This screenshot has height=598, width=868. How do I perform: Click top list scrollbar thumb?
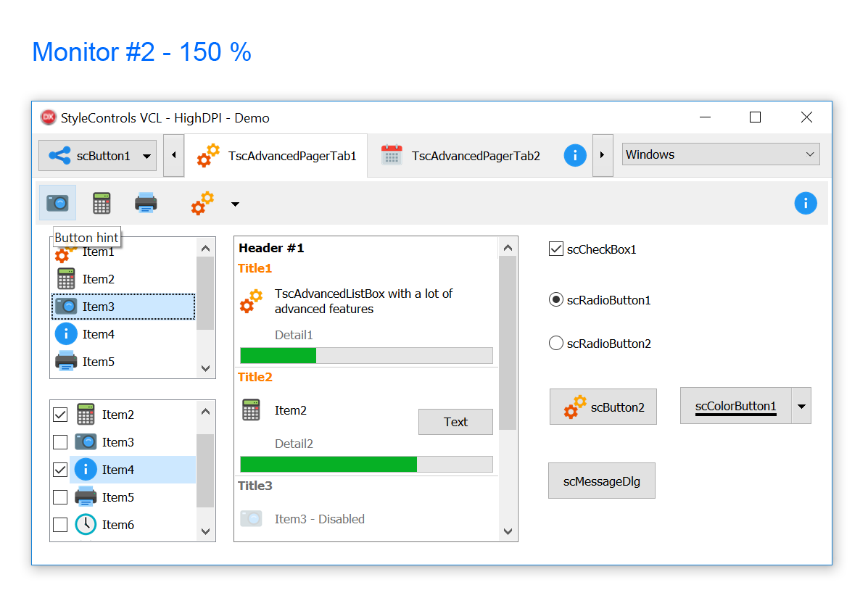coord(205,293)
